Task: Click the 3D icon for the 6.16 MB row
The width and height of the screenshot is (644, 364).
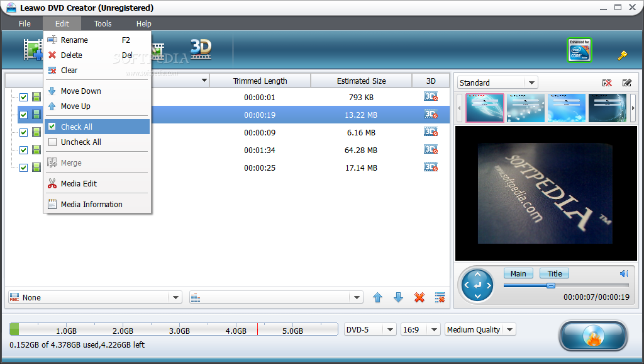Action: [431, 132]
